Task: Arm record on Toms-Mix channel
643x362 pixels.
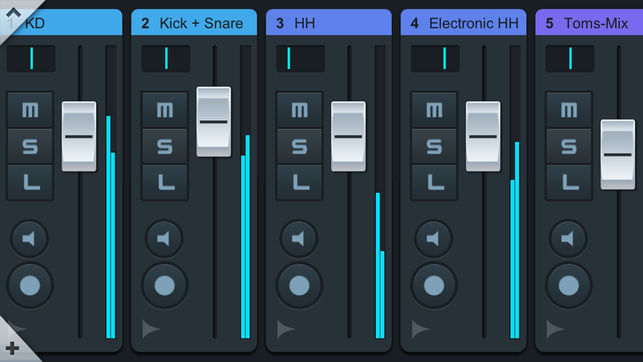Action: pos(569,286)
